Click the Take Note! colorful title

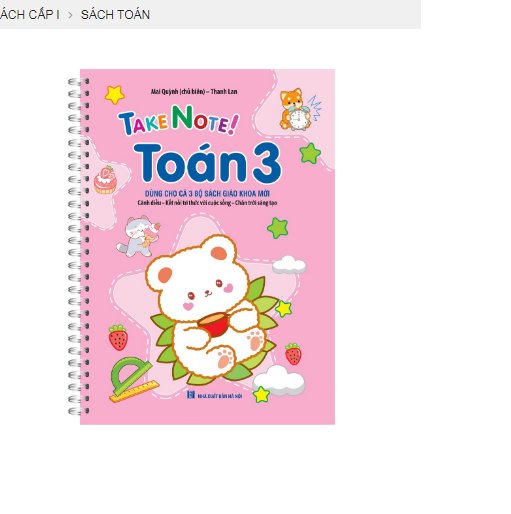[179, 120]
